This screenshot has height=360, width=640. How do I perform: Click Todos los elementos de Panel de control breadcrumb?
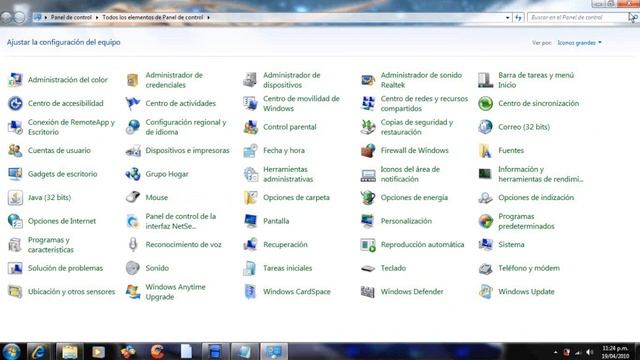(153, 18)
